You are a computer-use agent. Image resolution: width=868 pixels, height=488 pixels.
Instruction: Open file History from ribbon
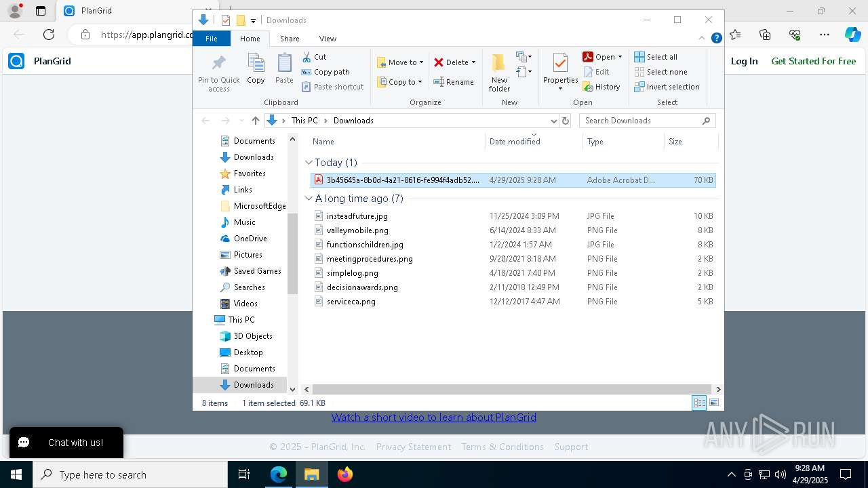(601, 87)
